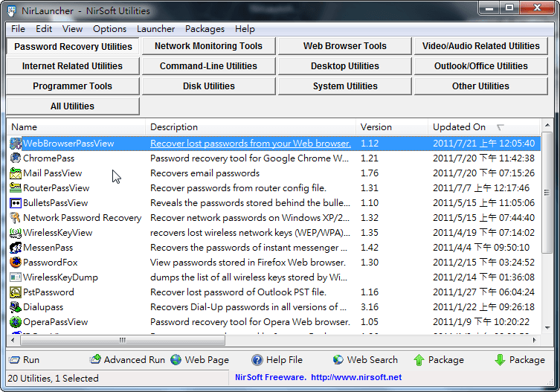Image resolution: width=560 pixels, height=392 pixels.
Task: Sort list by Version column header
Action: (392, 127)
